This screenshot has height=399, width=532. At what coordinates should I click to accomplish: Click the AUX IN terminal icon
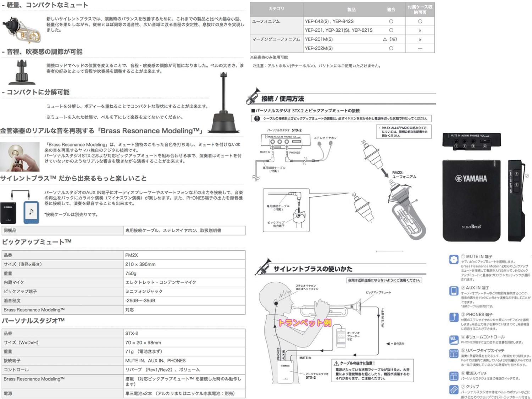(454, 291)
